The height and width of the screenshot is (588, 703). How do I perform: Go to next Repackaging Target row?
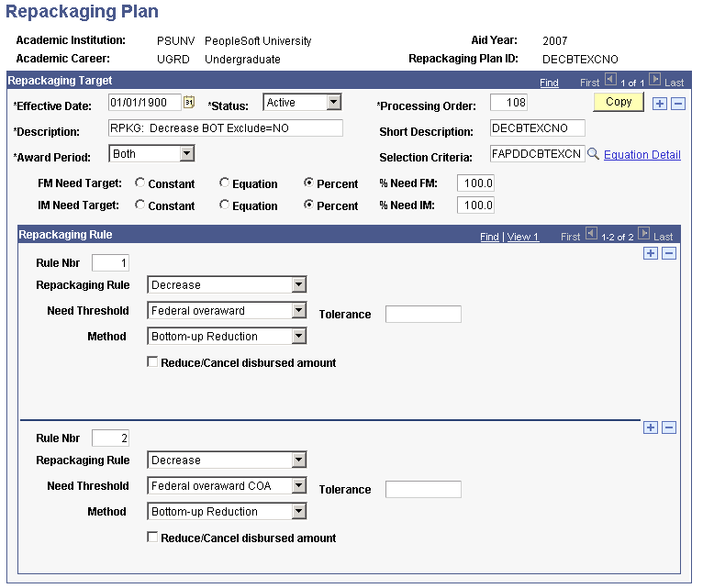click(x=654, y=80)
